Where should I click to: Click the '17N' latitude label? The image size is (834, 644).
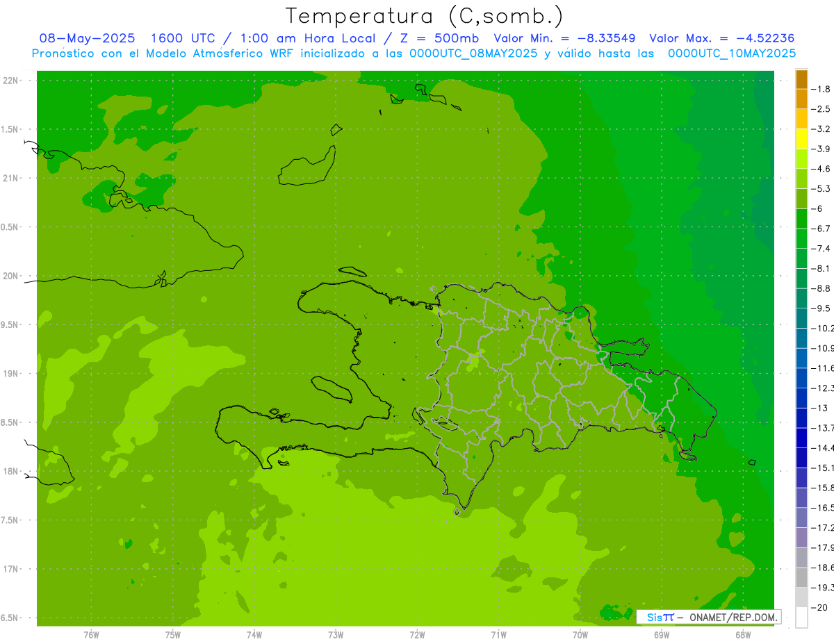pos(11,570)
